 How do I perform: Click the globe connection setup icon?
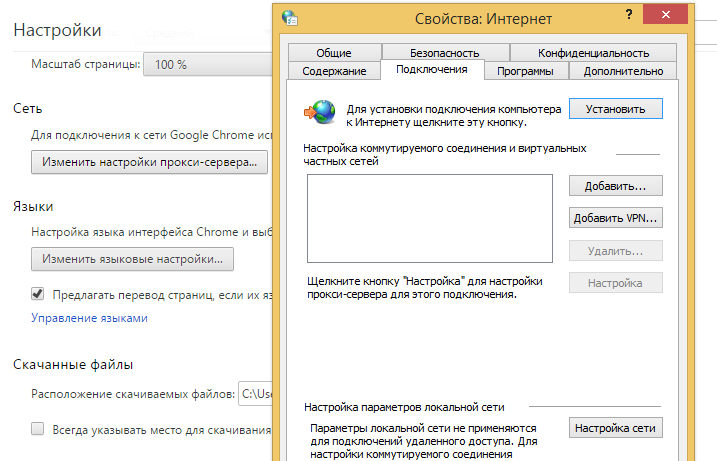pos(322,111)
